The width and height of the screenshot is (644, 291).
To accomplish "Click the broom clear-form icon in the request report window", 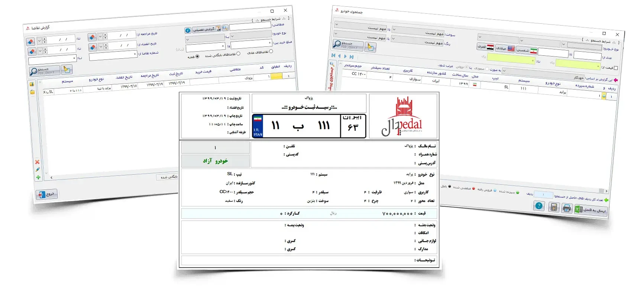I will pyautogui.click(x=67, y=69).
